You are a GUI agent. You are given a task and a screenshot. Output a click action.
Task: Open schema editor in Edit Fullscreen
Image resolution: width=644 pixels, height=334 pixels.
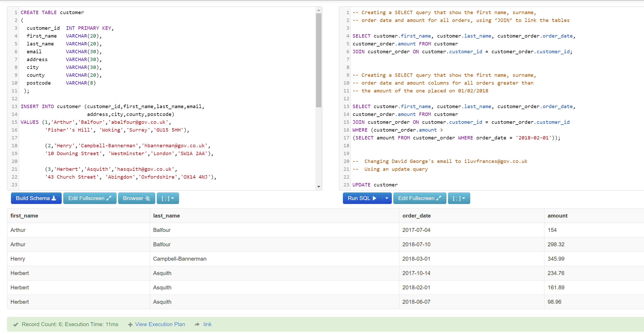point(90,198)
